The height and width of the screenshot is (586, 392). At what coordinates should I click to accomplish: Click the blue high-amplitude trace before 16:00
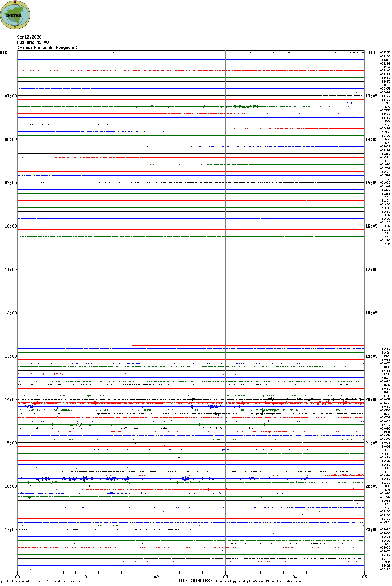coord(191,479)
